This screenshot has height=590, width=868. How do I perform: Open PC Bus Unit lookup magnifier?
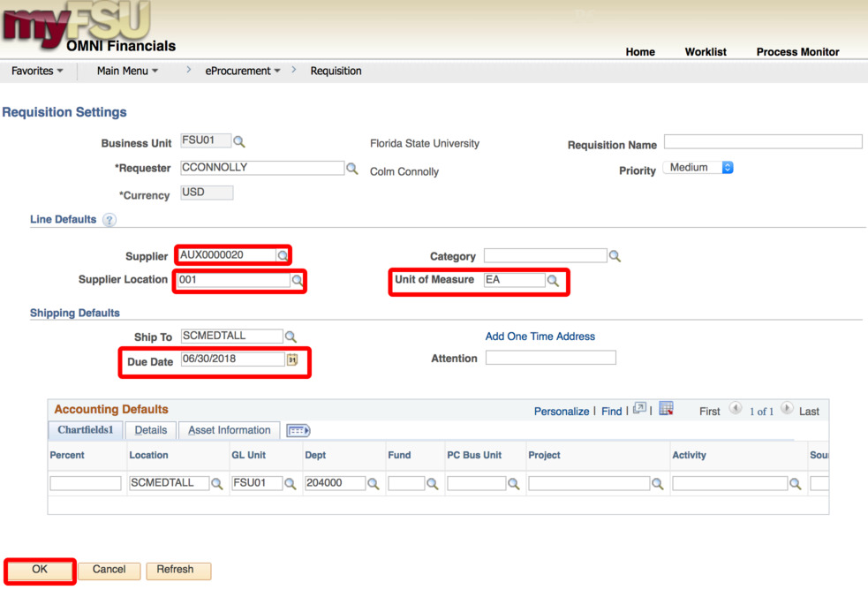pyautogui.click(x=514, y=484)
